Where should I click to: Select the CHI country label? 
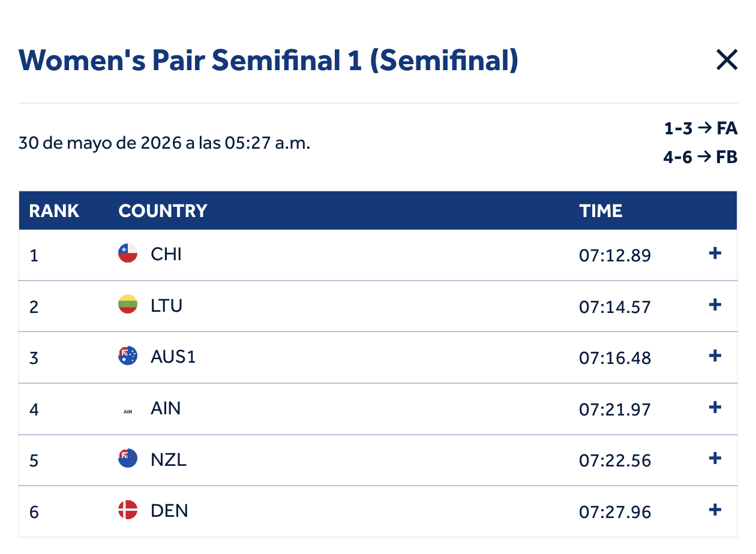point(166,254)
